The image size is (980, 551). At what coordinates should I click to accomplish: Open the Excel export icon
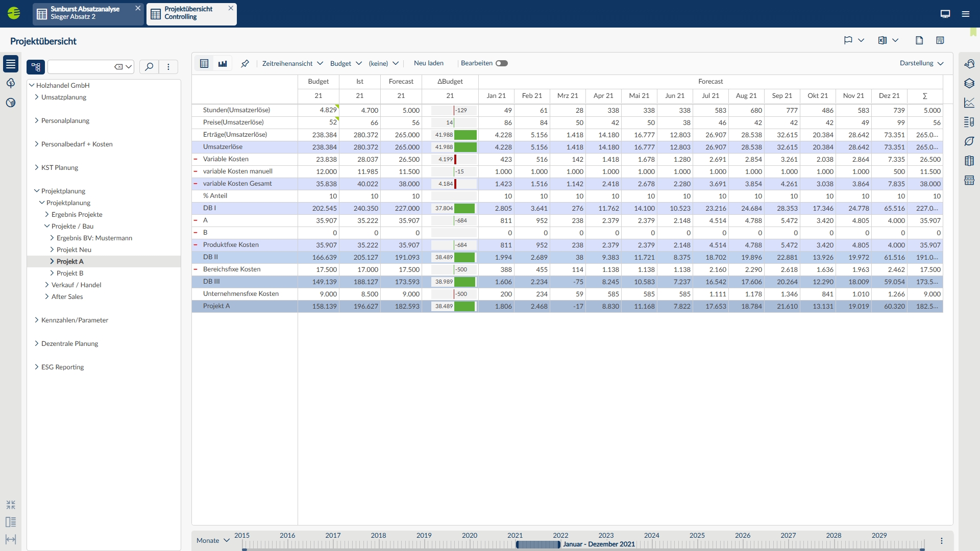[883, 40]
